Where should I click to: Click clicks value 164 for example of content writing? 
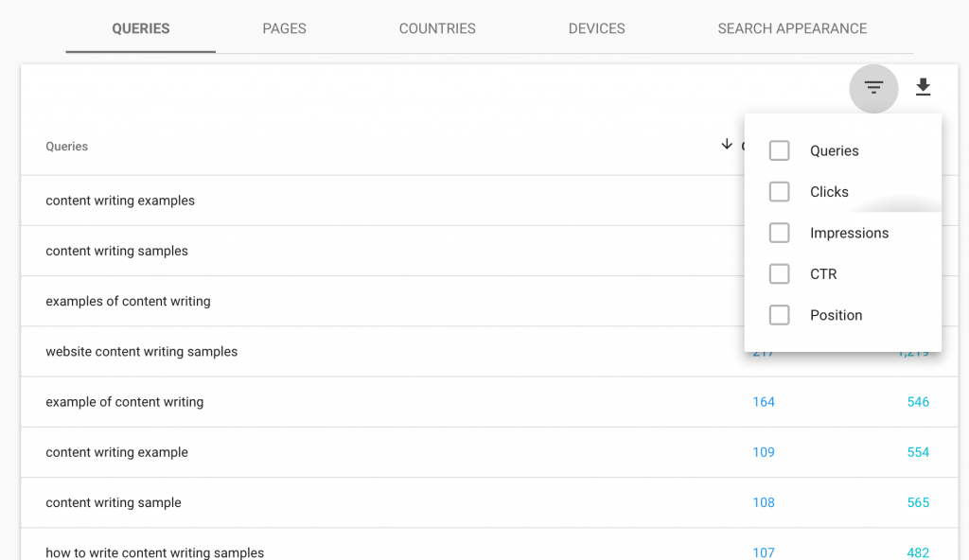click(x=764, y=401)
